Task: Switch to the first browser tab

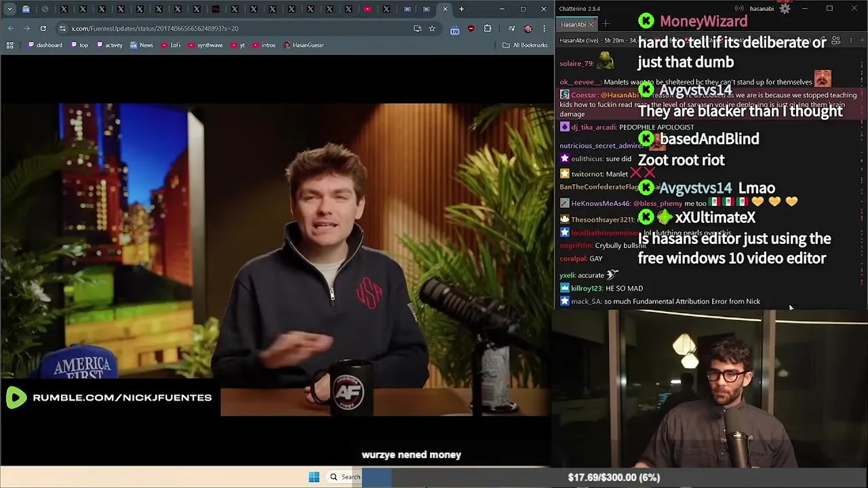Action: (x=26, y=9)
